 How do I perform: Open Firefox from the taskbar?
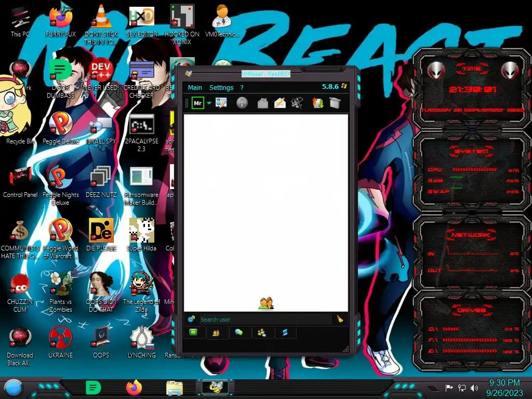(134, 388)
